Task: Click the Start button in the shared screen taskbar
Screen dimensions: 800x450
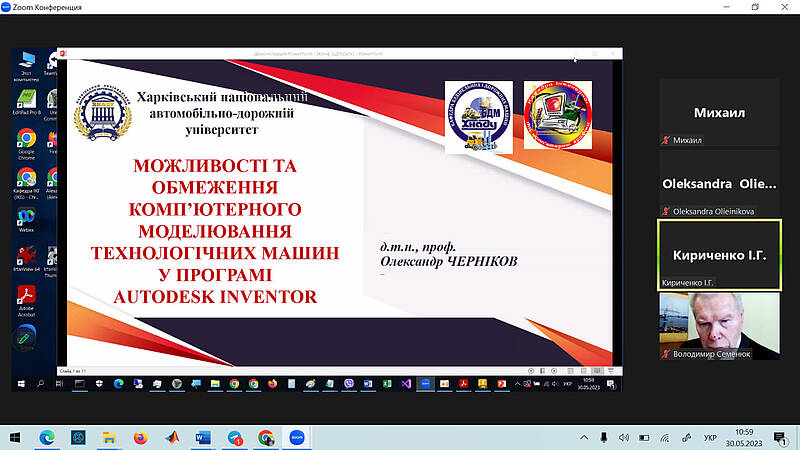Action: click(21, 384)
